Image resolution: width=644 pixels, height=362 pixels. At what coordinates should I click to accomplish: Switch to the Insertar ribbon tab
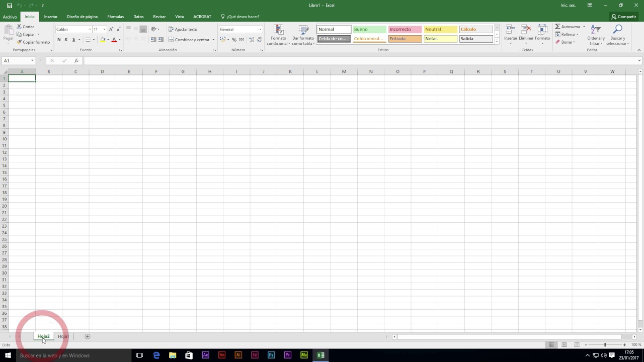coord(51,17)
